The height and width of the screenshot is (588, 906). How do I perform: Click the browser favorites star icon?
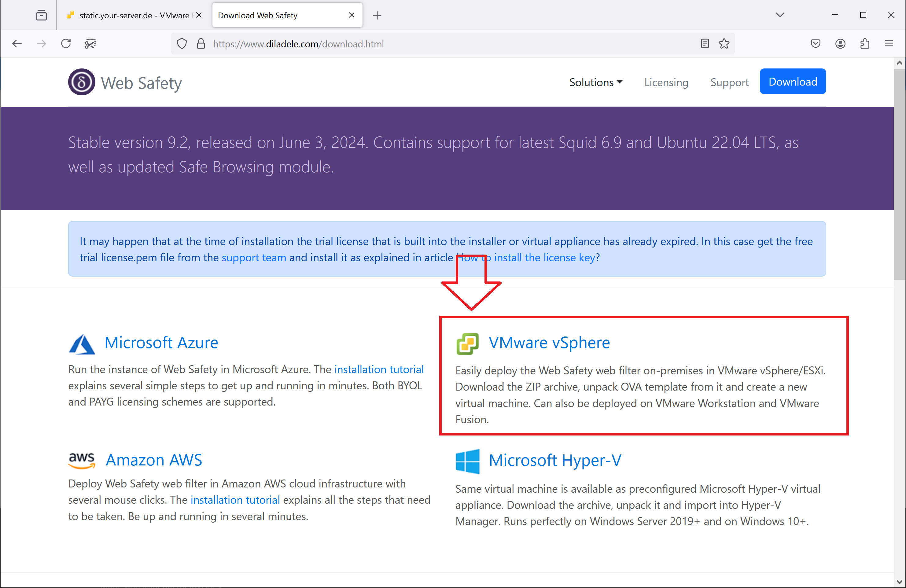tap(724, 44)
